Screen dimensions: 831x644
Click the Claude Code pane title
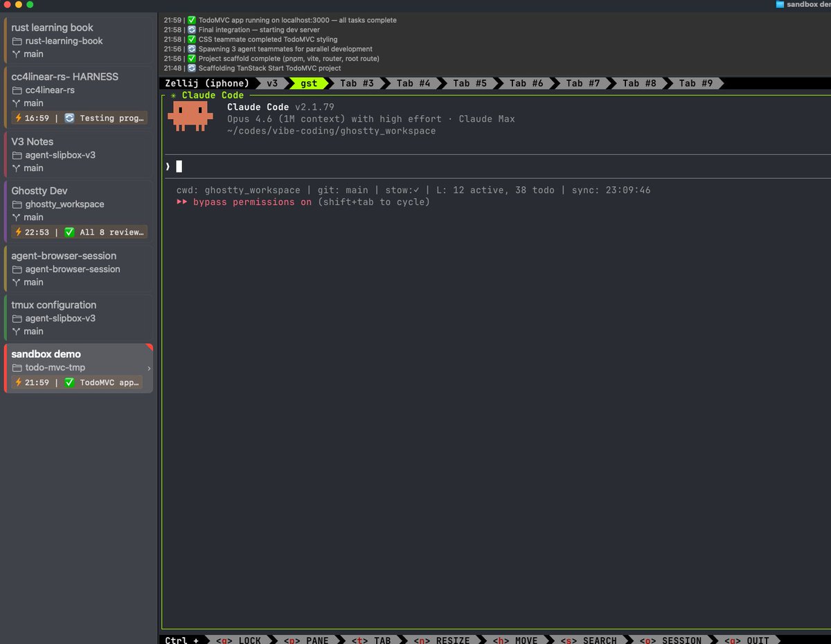click(213, 96)
